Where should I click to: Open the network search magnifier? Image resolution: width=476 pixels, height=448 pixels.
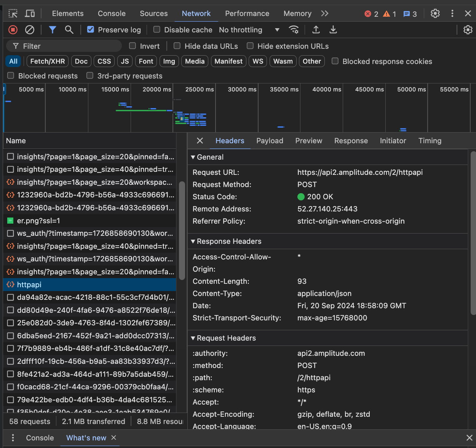[69, 30]
